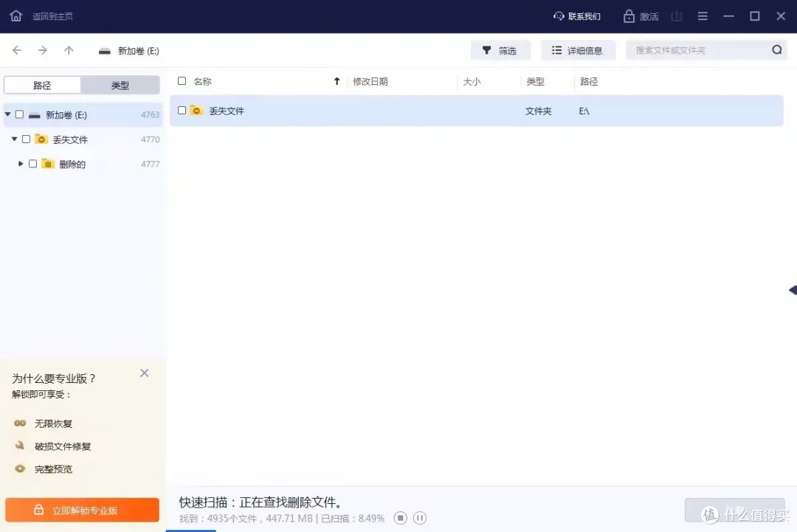Check the 新加卷 (E:) tree checkbox
Viewport: 797px width, 532px height.
tap(19, 114)
